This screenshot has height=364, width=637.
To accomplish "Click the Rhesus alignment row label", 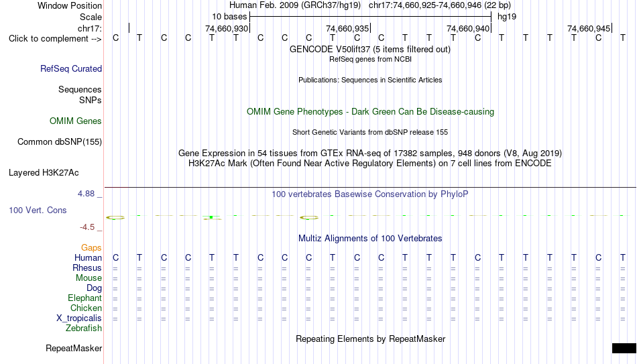I will tap(87, 268).
